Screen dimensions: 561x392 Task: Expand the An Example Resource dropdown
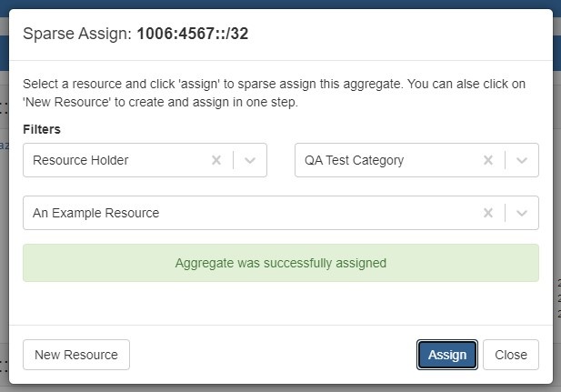point(522,213)
